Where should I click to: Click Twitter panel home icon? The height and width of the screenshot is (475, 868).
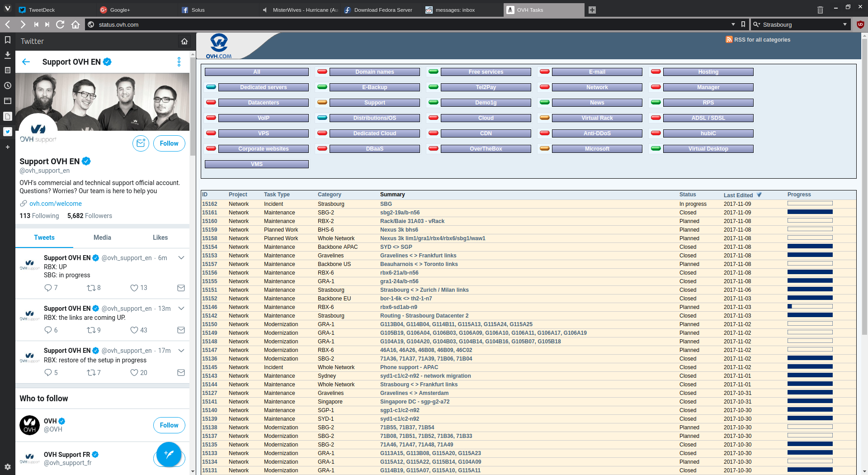[184, 41]
